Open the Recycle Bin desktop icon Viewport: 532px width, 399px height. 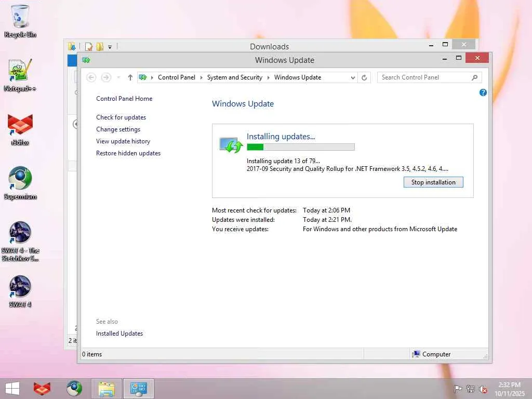coord(20,21)
